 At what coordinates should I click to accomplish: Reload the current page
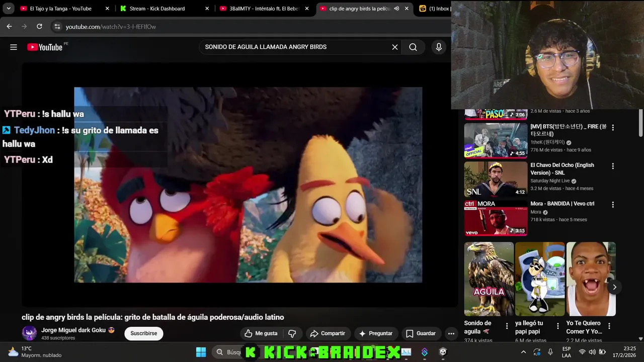coord(39,26)
